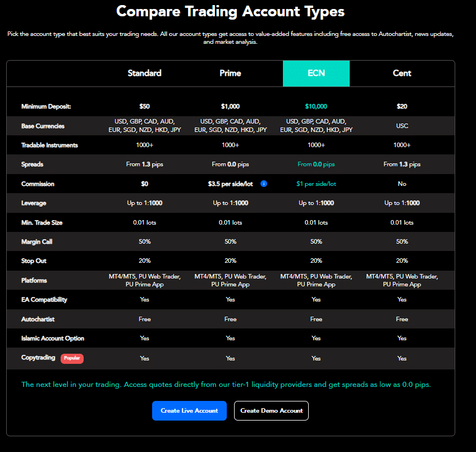476x452 pixels.
Task: Click the "USC" base currency cell
Action: [x=402, y=126]
